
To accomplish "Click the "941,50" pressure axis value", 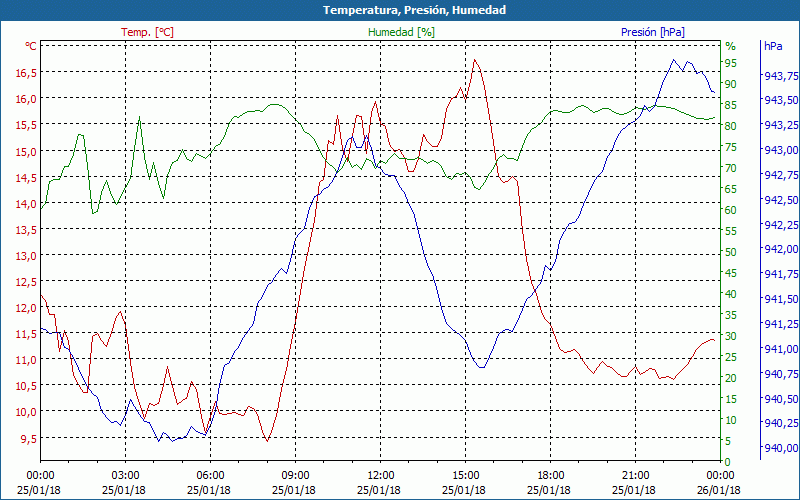I will click(x=781, y=299).
